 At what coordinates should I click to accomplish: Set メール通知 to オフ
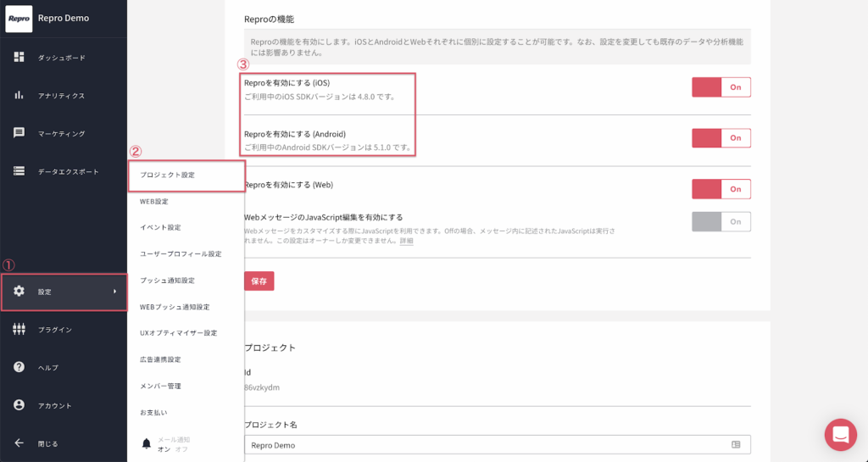[x=181, y=449]
